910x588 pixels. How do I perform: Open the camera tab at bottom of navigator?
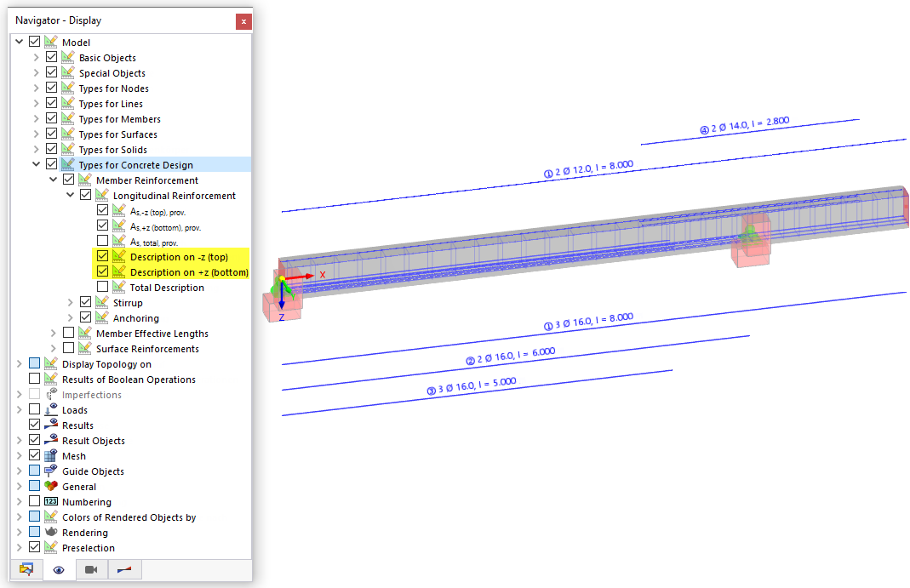[x=91, y=569]
